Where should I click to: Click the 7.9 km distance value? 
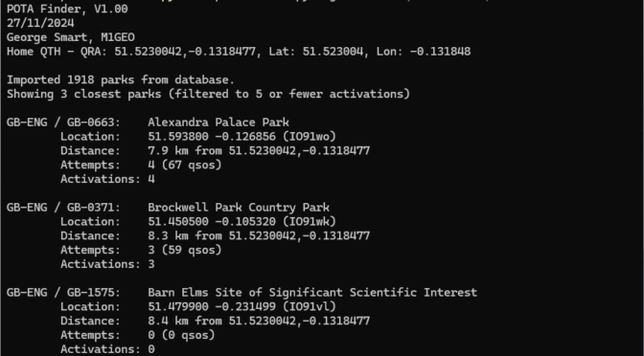pos(168,151)
